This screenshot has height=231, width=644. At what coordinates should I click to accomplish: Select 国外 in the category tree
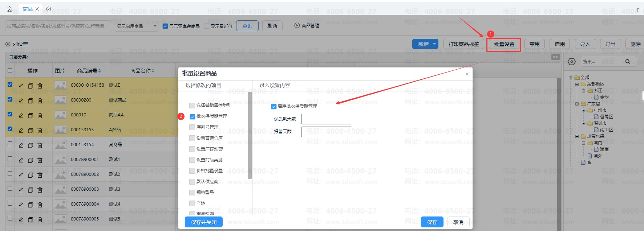(598, 156)
